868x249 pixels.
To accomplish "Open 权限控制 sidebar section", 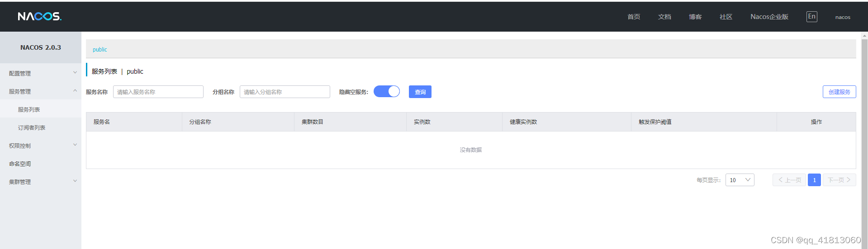I will (x=41, y=146).
